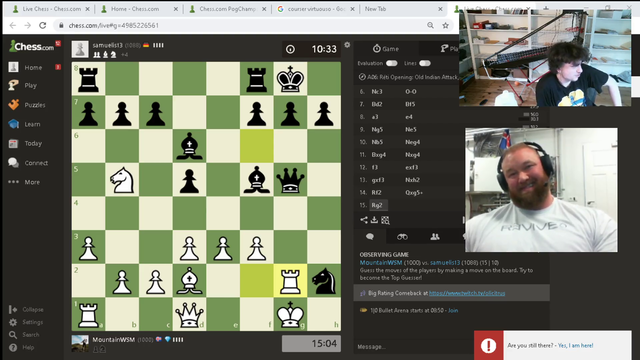Select move 14...Qxg5+
The height and width of the screenshot is (360, 640).
click(x=413, y=192)
